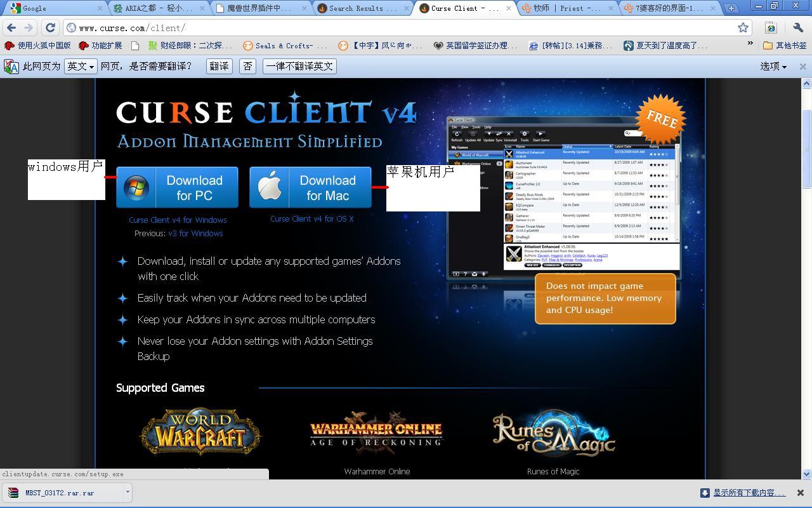The height and width of the screenshot is (508, 812).
Task: Switch to the 牧师 | Priest tab
Action: click(566, 8)
